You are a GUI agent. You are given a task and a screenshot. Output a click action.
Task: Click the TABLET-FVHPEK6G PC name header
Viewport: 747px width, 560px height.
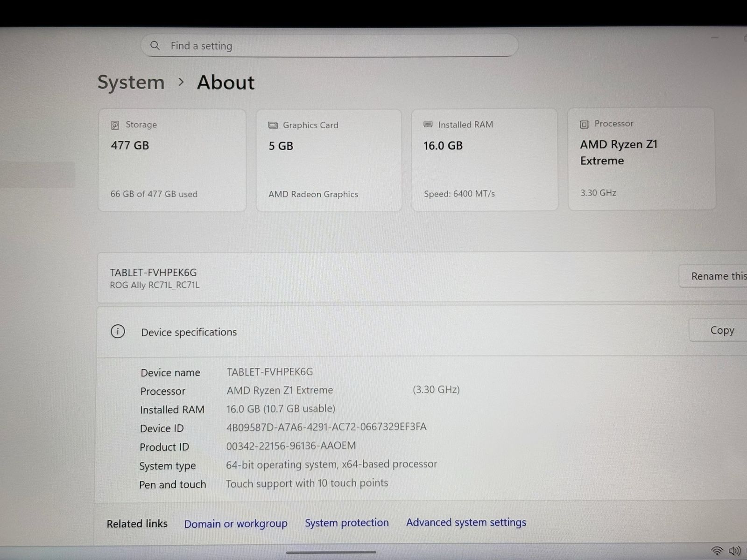point(153,273)
